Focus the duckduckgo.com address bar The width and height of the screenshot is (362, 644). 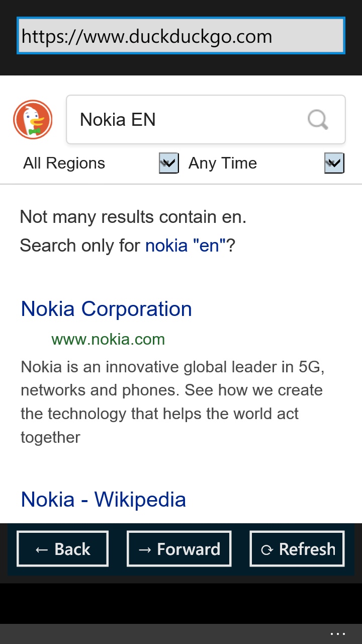click(x=181, y=36)
